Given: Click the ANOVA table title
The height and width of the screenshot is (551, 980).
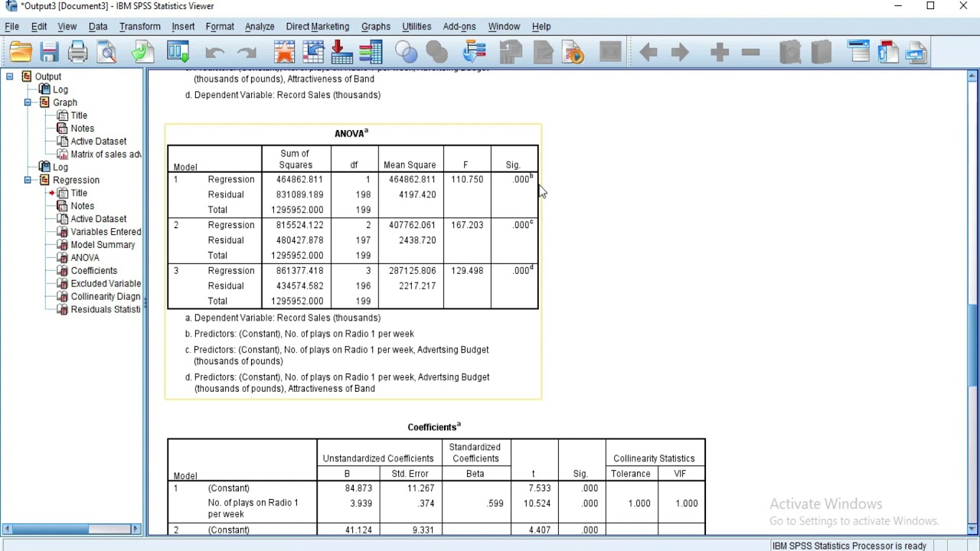Looking at the screenshot, I should point(351,133).
